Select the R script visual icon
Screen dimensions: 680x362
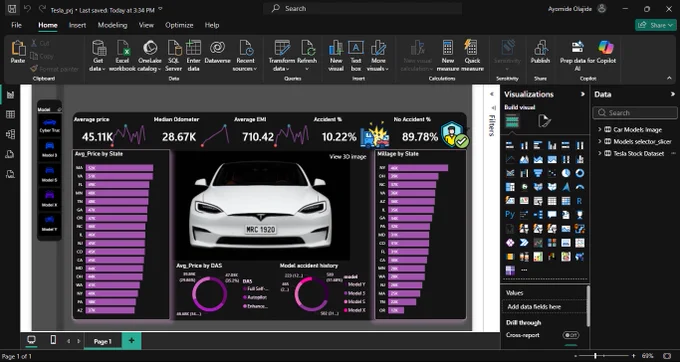[x=579, y=201]
